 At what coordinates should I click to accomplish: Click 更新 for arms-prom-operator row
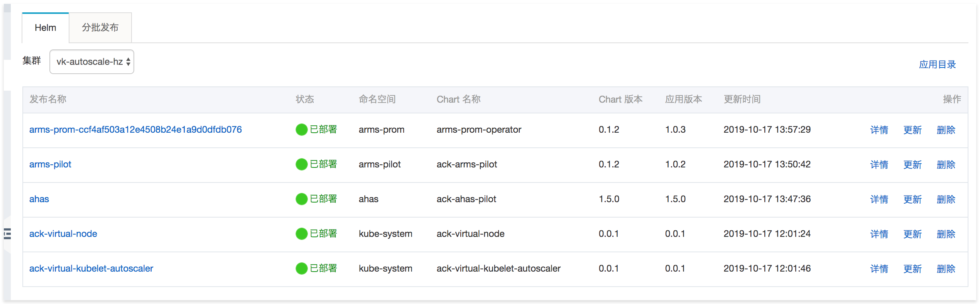[912, 130]
